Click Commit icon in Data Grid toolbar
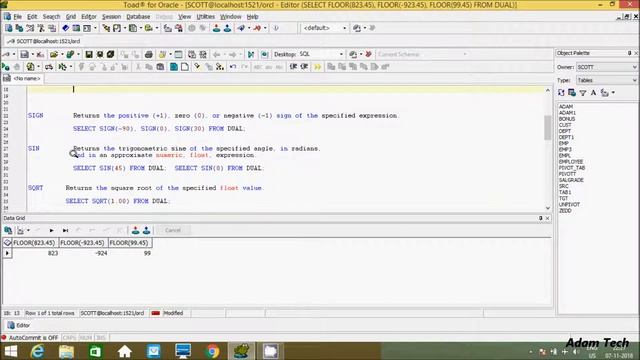 tap(136, 231)
